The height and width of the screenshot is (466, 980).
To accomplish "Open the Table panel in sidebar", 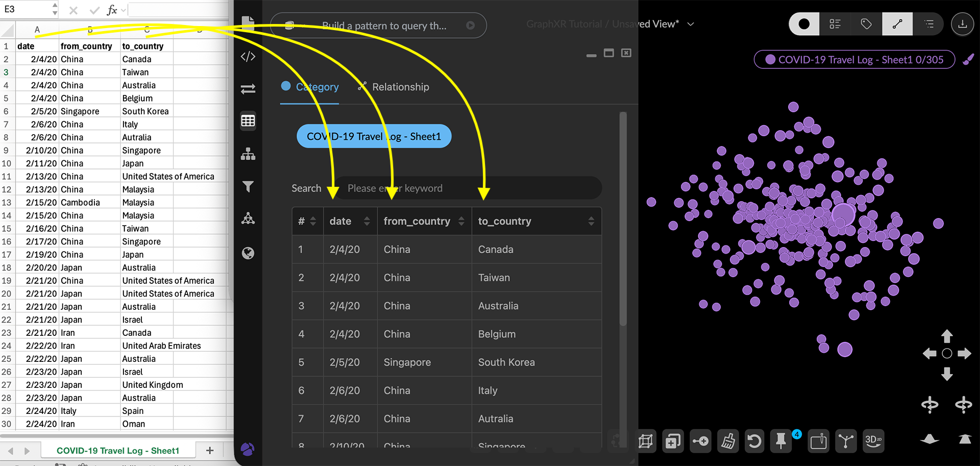I will pyautogui.click(x=248, y=121).
